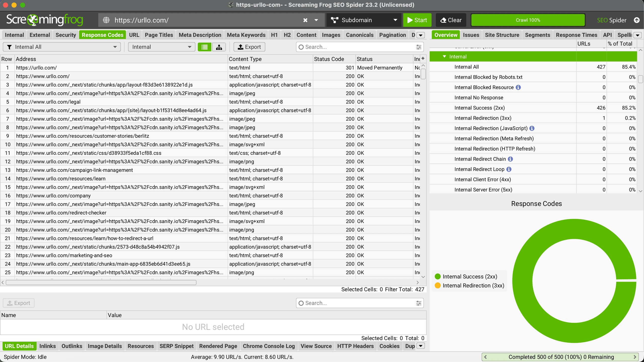Open the Security tab
This screenshot has width=644, height=362.
point(66,35)
